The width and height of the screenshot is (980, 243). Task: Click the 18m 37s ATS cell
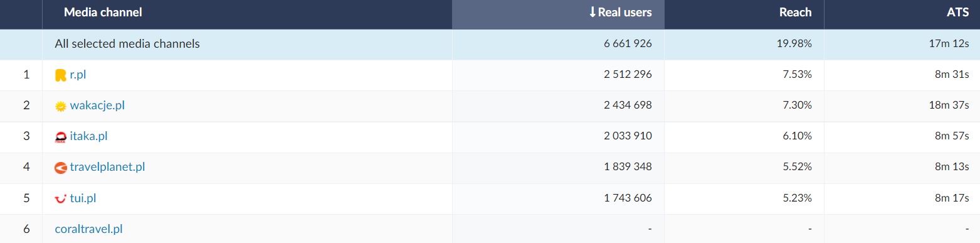(949, 105)
